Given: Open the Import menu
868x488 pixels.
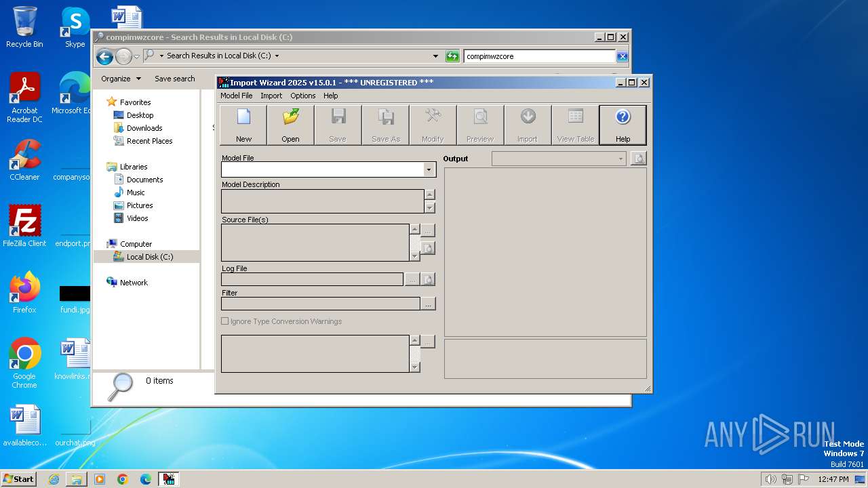Looking at the screenshot, I should point(271,96).
